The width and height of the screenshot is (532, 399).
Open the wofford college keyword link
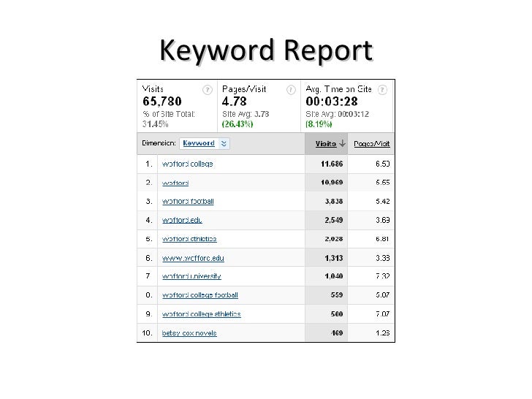tap(187, 164)
